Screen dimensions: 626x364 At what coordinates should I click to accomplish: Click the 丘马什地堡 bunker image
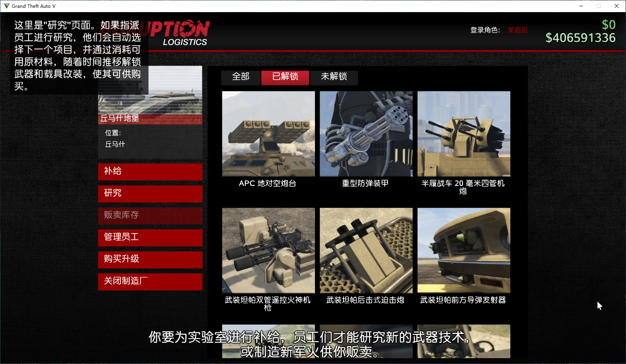(150, 95)
